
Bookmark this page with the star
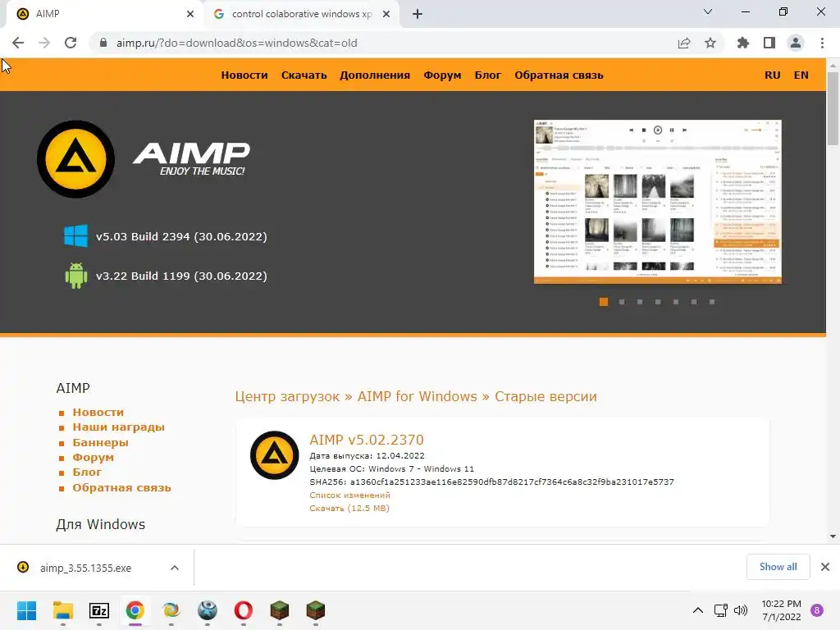click(710, 43)
